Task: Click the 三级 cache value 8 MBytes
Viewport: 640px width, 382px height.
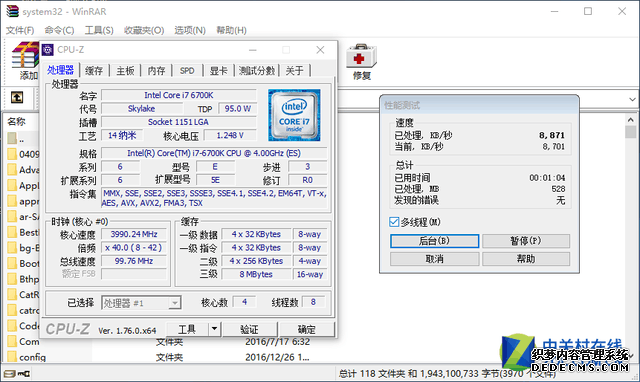Action: point(256,274)
